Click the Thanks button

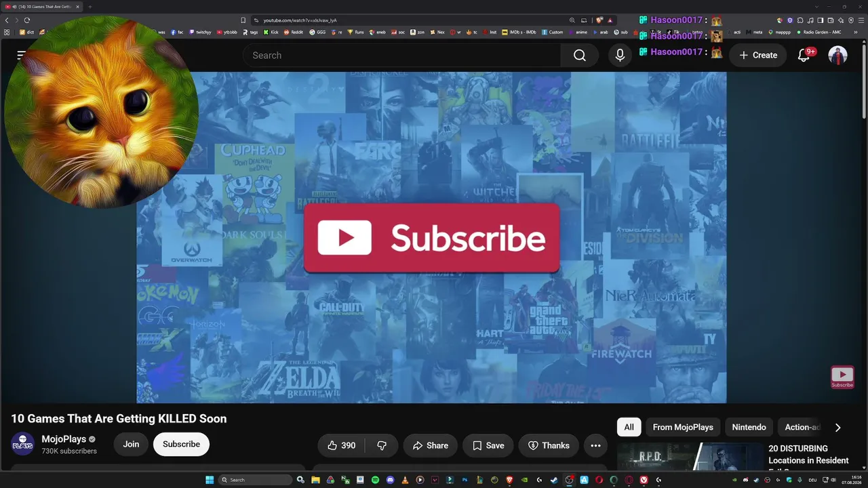[549, 445]
